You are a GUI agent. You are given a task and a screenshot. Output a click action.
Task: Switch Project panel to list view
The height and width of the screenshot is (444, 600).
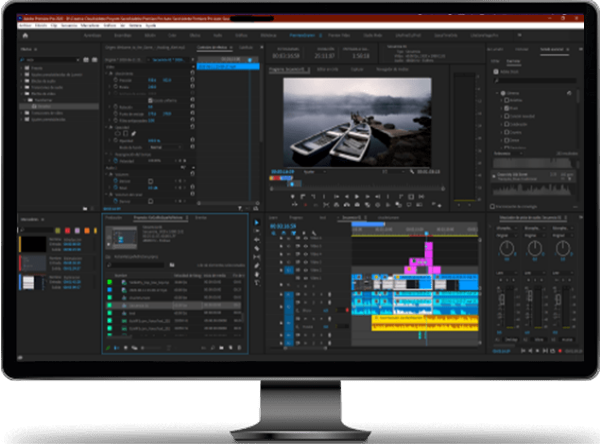pos(117,348)
